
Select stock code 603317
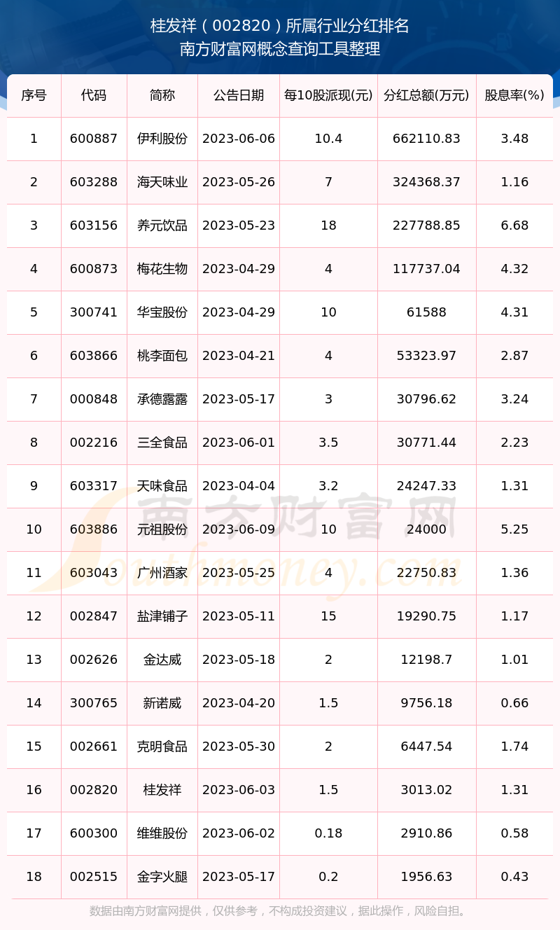94,486
